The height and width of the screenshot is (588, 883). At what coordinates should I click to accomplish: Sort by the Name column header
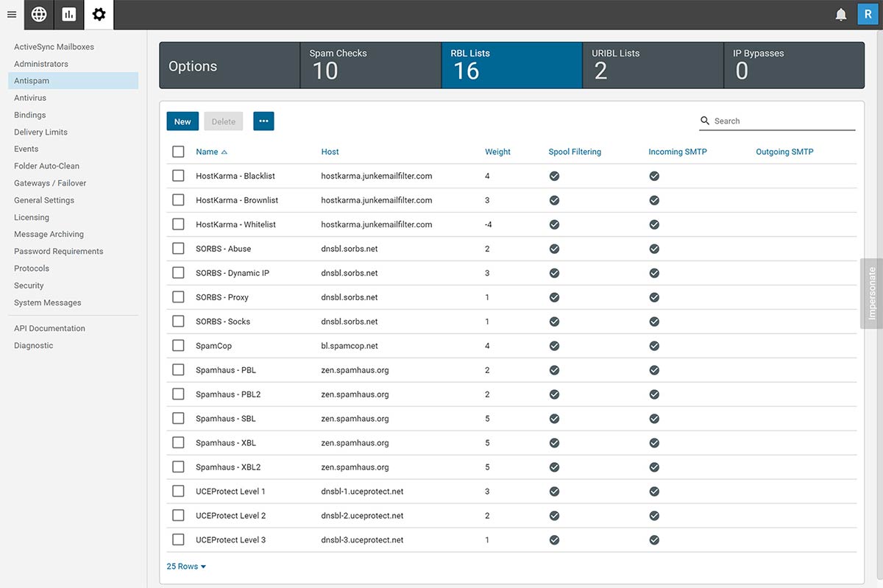(x=211, y=152)
